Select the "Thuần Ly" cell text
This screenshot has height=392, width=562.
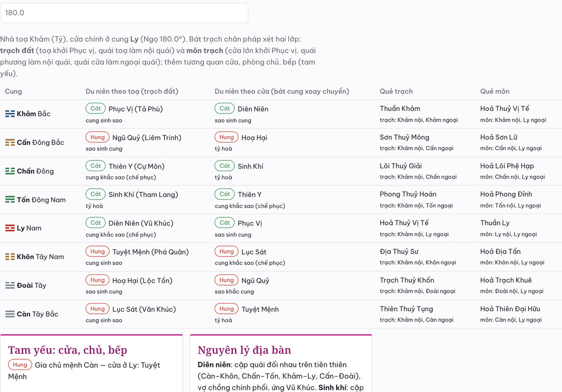click(x=495, y=223)
